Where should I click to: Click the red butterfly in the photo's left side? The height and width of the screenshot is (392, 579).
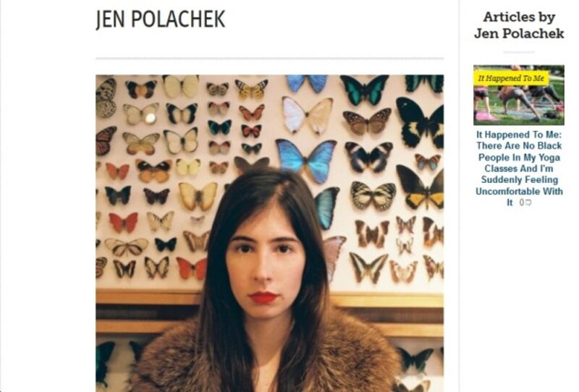(123, 223)
